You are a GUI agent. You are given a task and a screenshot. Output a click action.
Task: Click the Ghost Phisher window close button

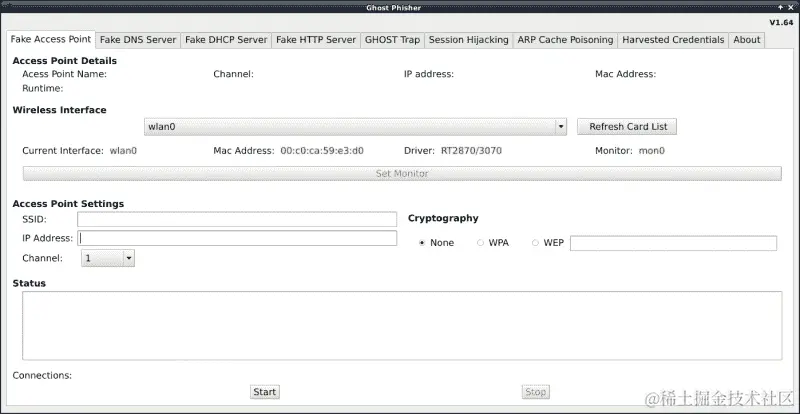[x=792, y=7]
